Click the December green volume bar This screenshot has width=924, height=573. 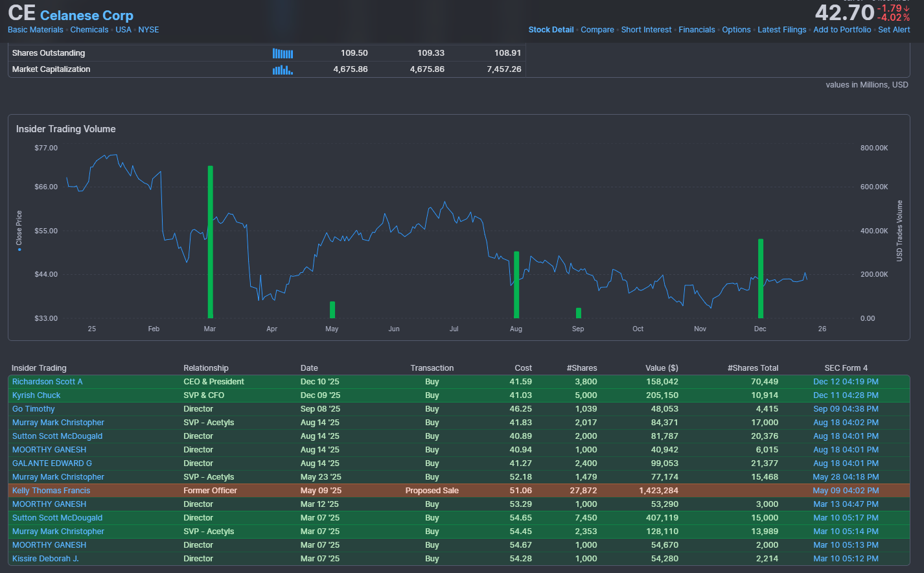tap(761, 279)
